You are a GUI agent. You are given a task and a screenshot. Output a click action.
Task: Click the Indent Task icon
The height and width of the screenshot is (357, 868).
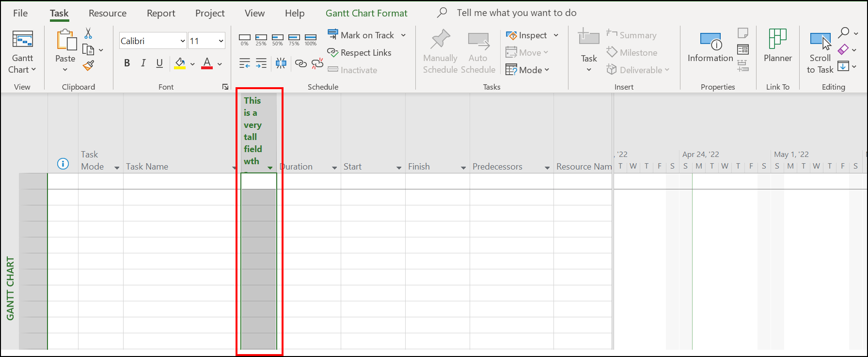pyautogui.click(x=261, y=63)
